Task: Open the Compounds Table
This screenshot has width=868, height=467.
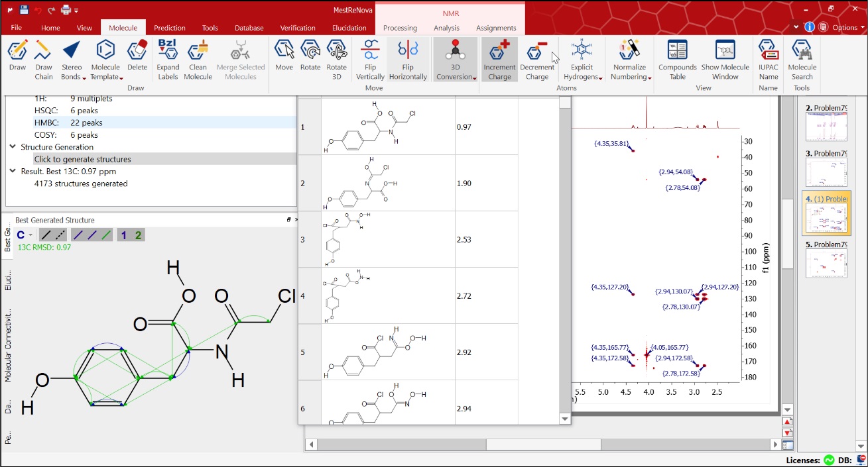Action: pos(677,58)
